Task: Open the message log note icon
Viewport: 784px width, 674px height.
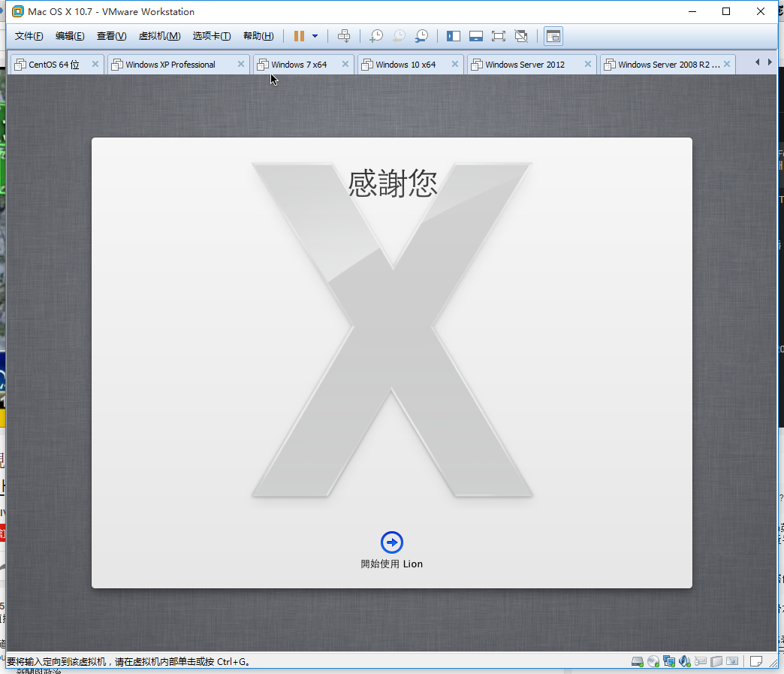Action: click(x=756, y=661)
